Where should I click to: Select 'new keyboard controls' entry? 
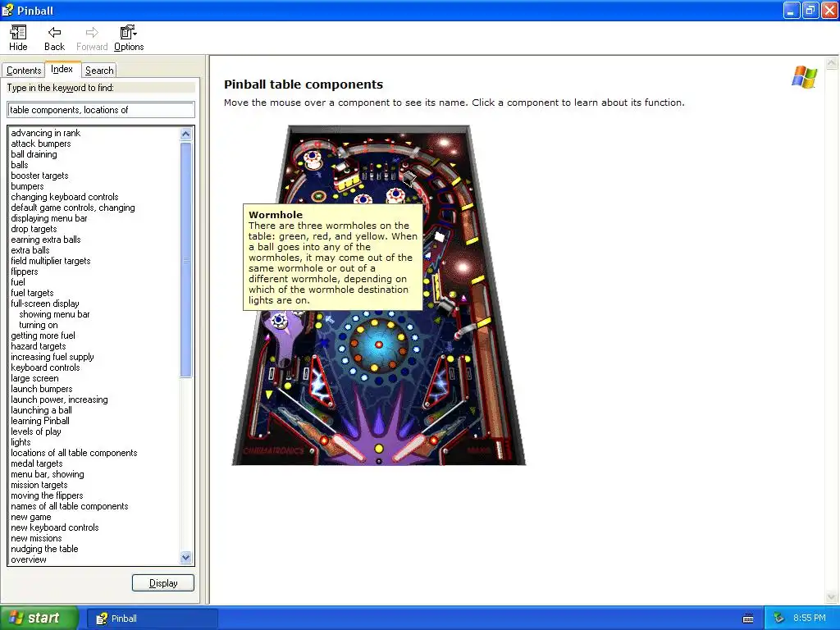(55, 527)
